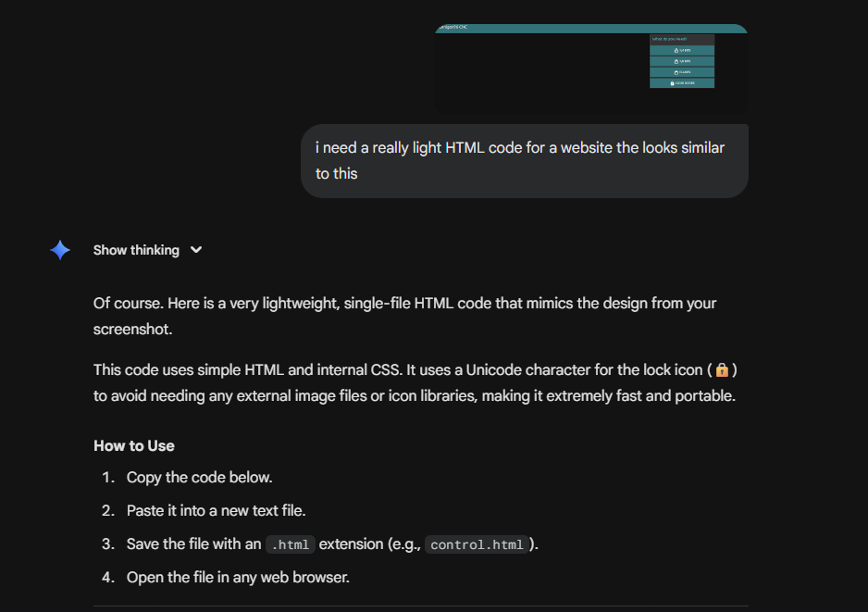Screen dimensions: 868x612
Task: Click the How to Use heading
Action: [x=134, y=445]
